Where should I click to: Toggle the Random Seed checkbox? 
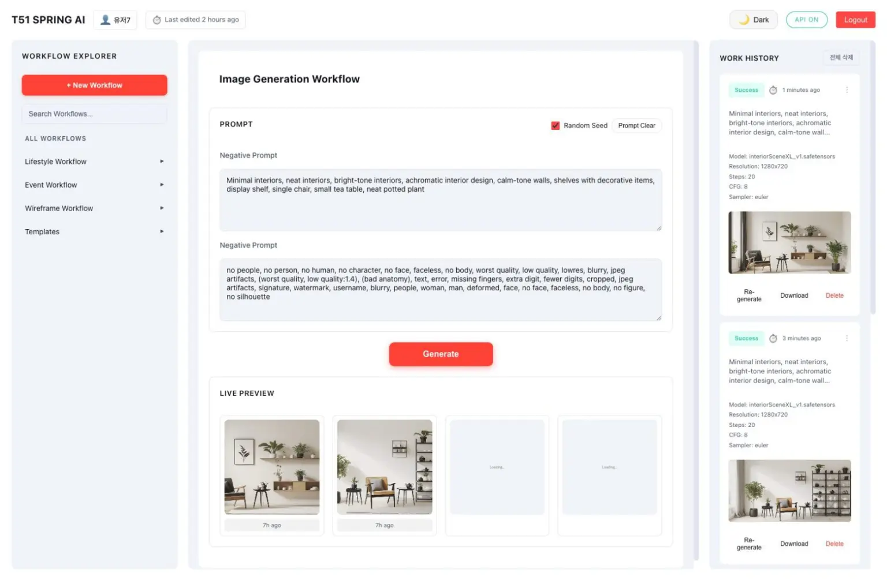(555, 126)
